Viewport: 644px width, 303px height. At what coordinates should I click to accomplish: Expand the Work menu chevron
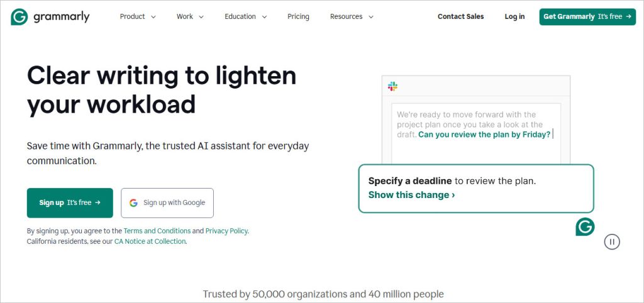[x=201, y=17]
